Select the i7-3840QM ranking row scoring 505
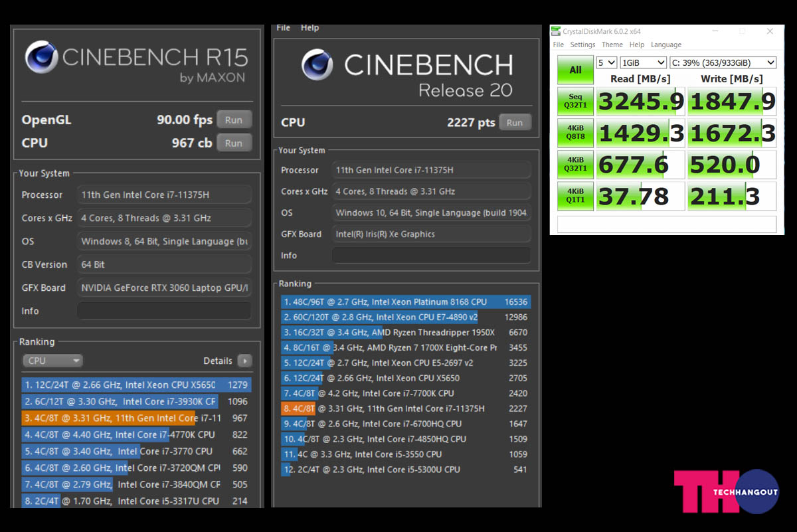Image resolution: width=797 pixels, height=532 pixels. [136, 484]
